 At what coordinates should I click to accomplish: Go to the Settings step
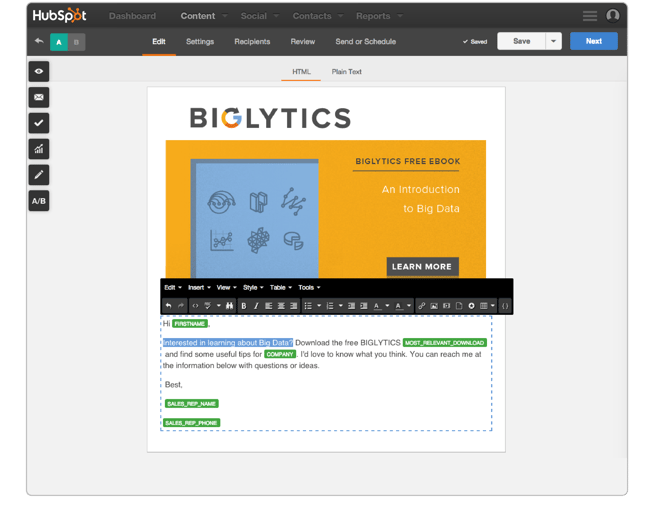(200, 41)
